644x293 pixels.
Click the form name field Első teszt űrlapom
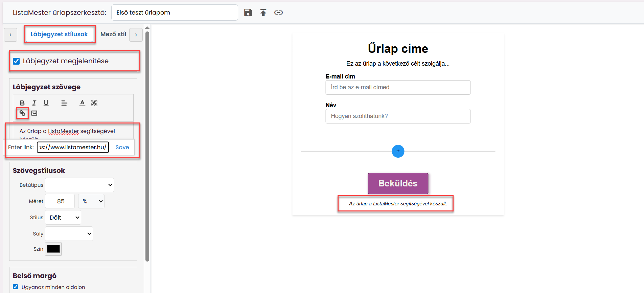[175, 13]
